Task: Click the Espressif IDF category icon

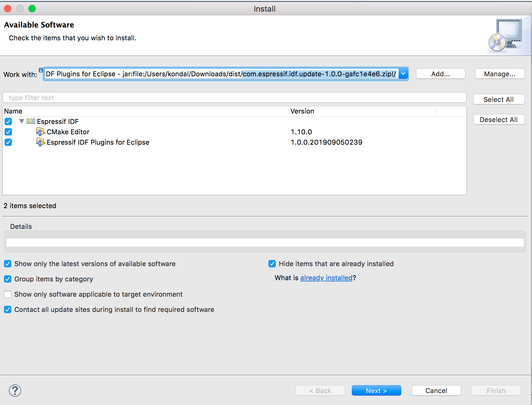Action: (31, 121)
